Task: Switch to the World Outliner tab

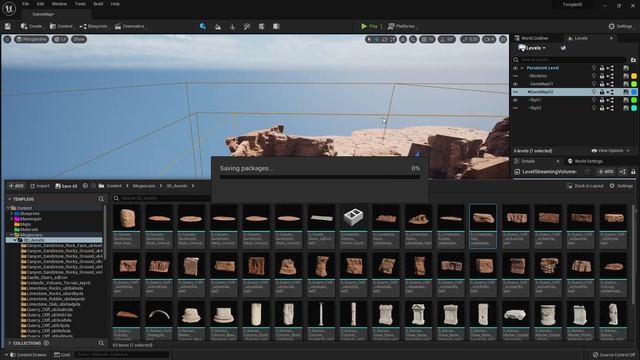Action: [x=532, y=38]
